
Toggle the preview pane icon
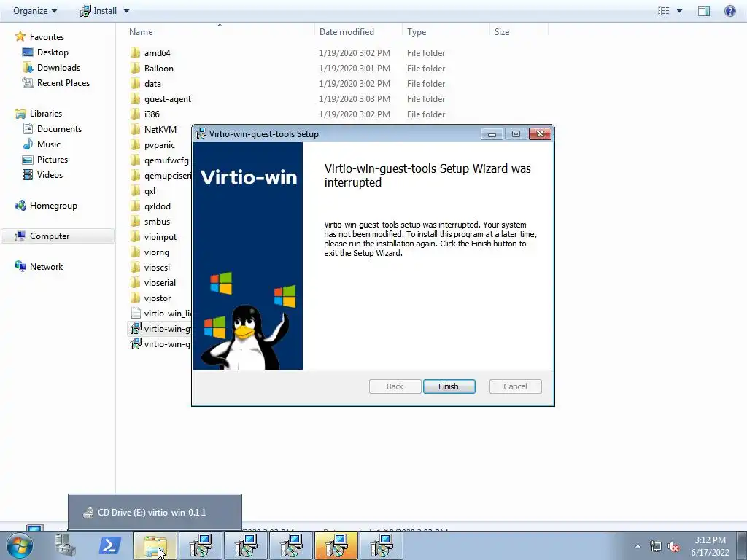click(704, 10)
